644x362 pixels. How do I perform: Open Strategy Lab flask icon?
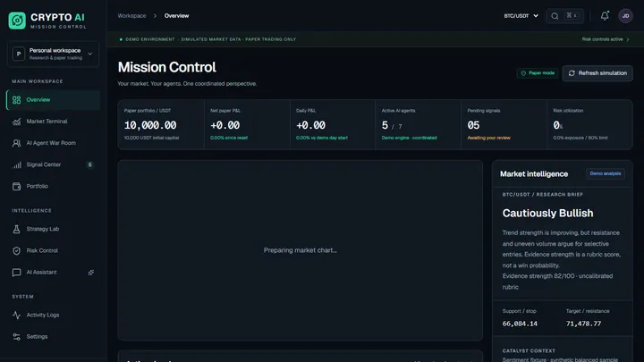16,229
